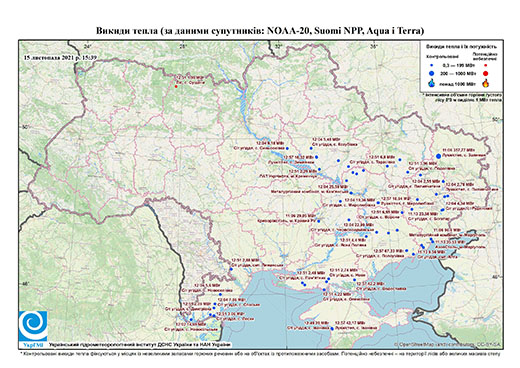Select the large blue 357.27 MW marker
520x368 pixels.
(x=439, y=156)
